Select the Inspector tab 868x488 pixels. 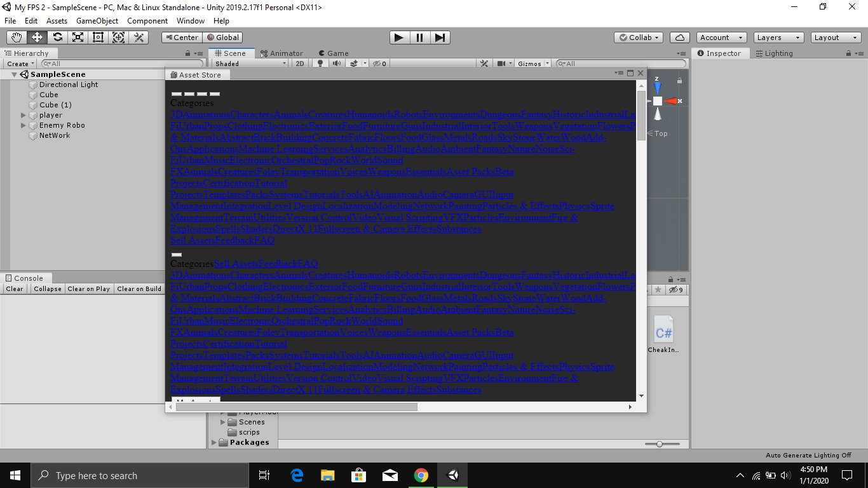pos(720,53)
